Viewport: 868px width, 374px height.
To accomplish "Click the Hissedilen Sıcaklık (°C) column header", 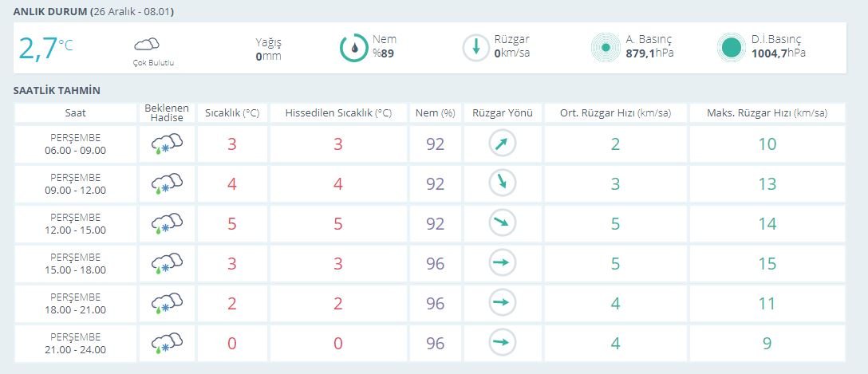I will (x=338, y=113).
